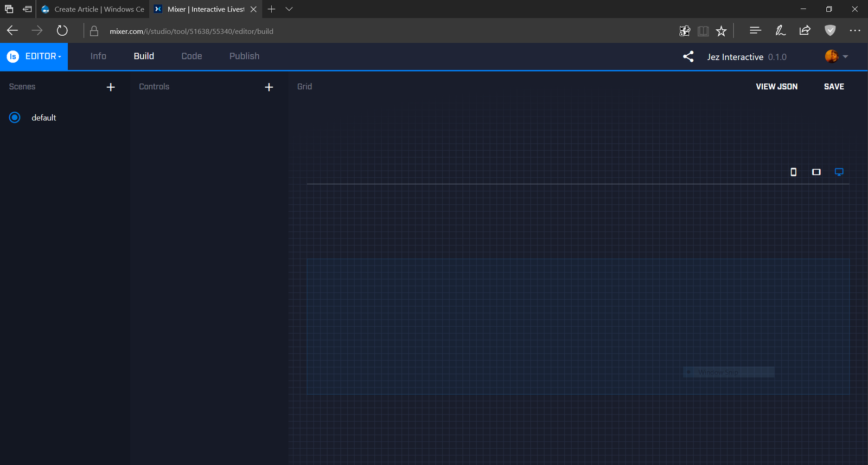Switch grid to mobile portrait view
Image resolution: width=868 pixels, height=465 pixels.
point(793,172)
